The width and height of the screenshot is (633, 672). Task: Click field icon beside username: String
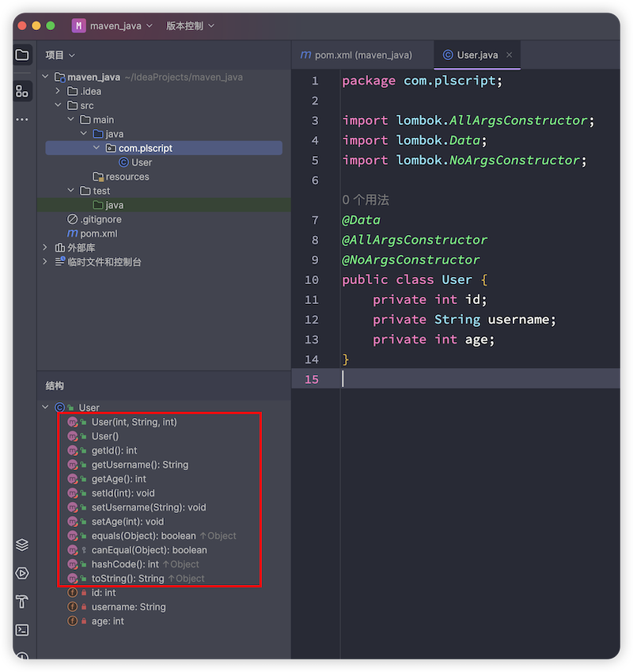(x=72, y=607)
